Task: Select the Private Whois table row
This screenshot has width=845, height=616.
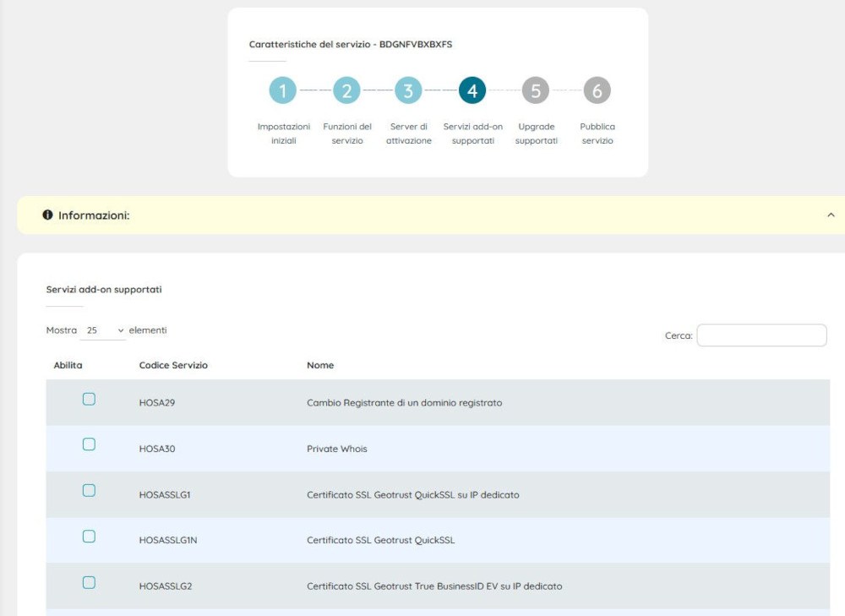Action: [507, 449]
